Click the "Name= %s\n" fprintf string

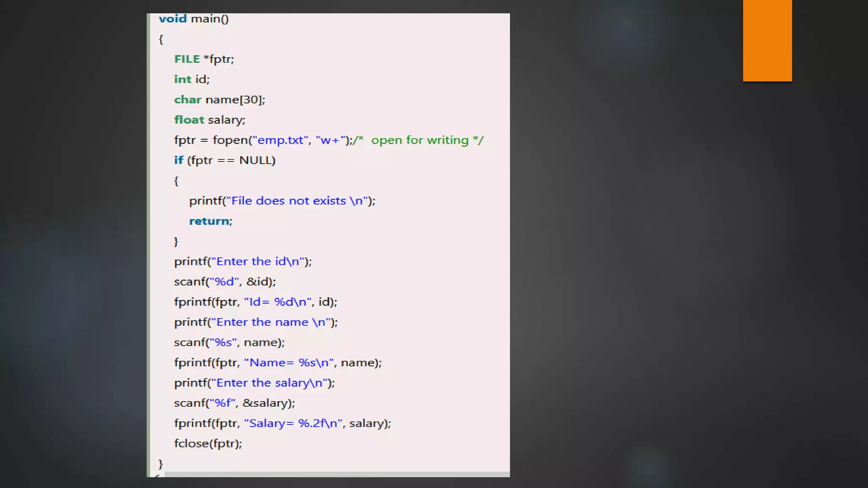(289, 363)
